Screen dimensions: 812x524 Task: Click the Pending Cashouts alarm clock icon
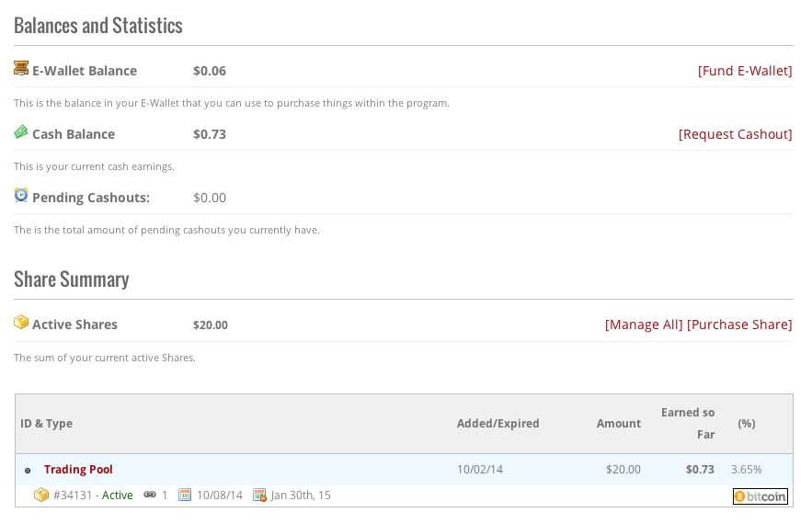pyautogui.click(x=21, y=195)
